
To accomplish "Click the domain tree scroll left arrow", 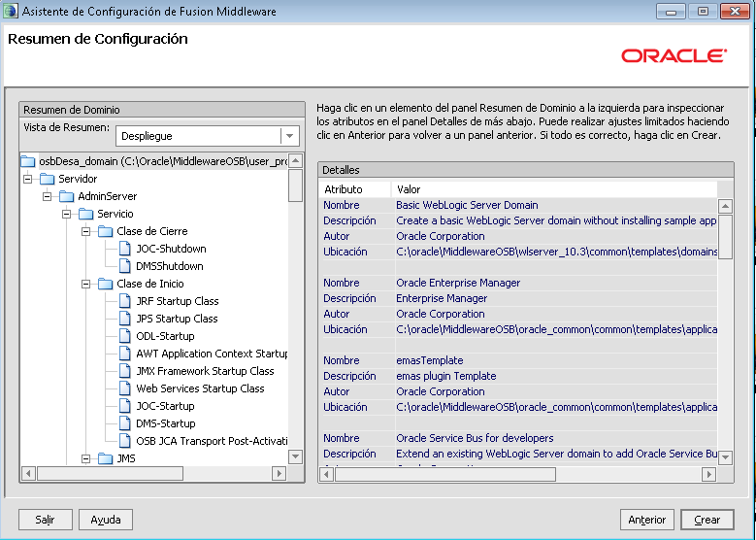I will [28, 473].
